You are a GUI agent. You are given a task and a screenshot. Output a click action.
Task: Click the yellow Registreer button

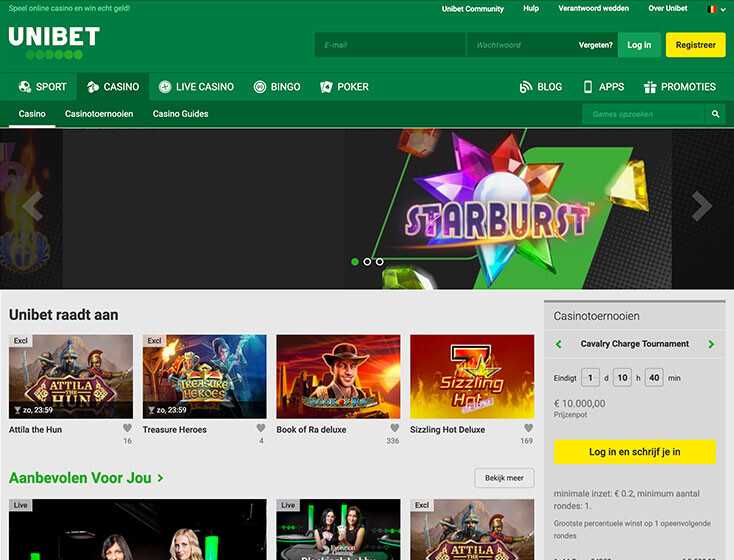[695, 45]
